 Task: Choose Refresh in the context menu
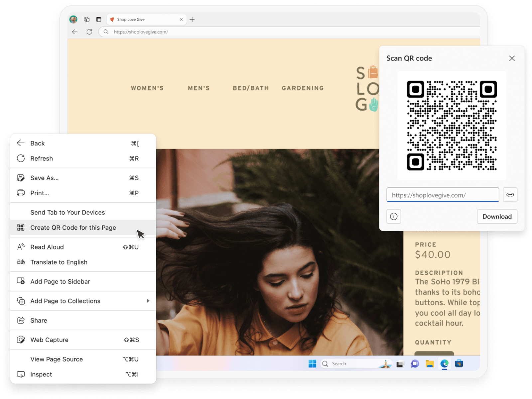[x=83, y=158]
